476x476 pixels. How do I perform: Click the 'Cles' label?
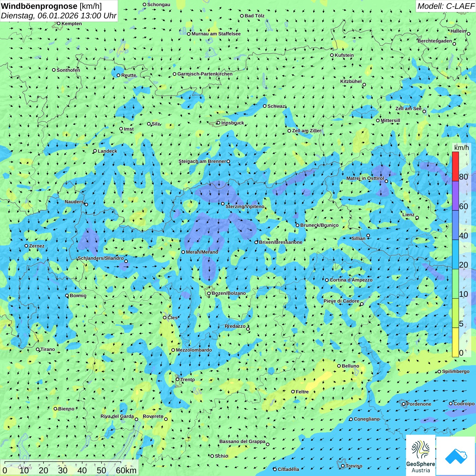[172, 318]
